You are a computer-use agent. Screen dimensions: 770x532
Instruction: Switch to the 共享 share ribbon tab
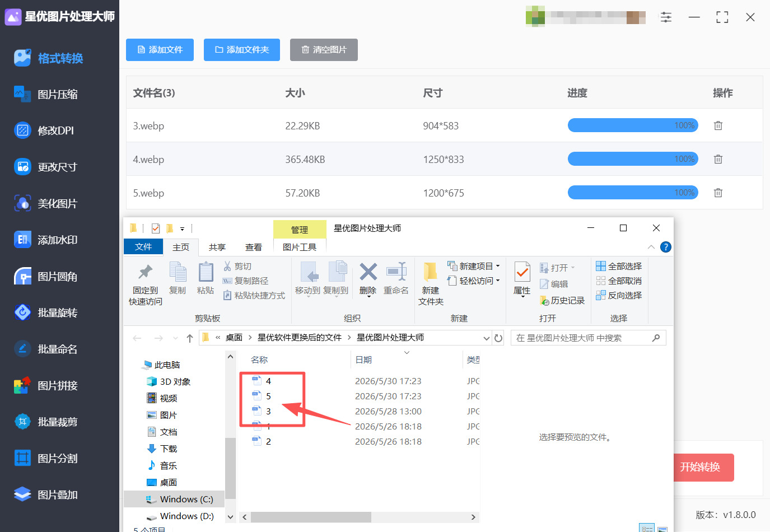coord(217,247)
